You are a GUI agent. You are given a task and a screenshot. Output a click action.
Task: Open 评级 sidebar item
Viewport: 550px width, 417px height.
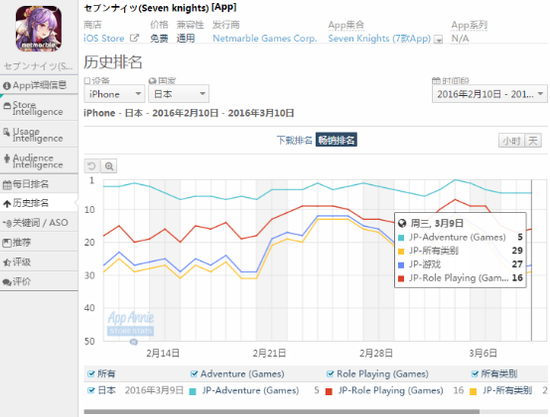pyautogui.click(x=39, y=262)
